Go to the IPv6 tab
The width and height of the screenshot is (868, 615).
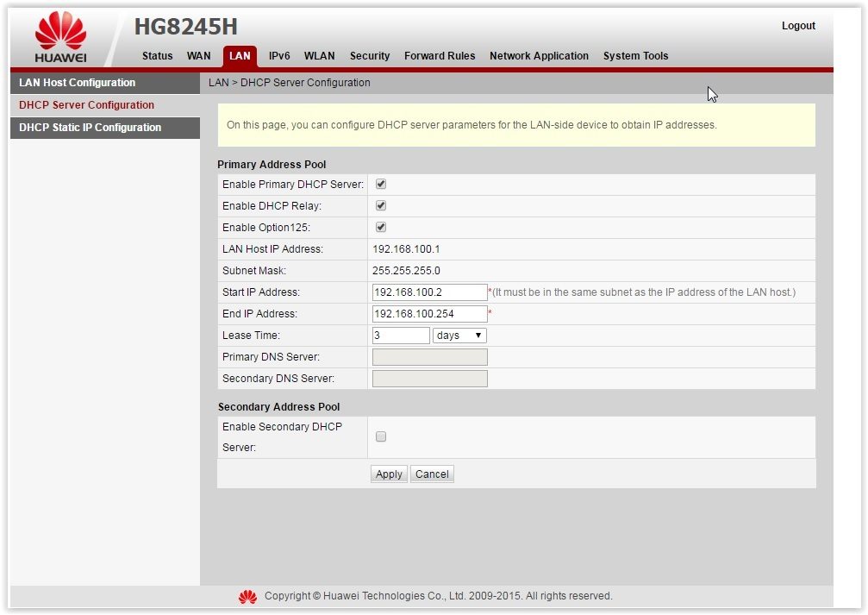point(279,56)
